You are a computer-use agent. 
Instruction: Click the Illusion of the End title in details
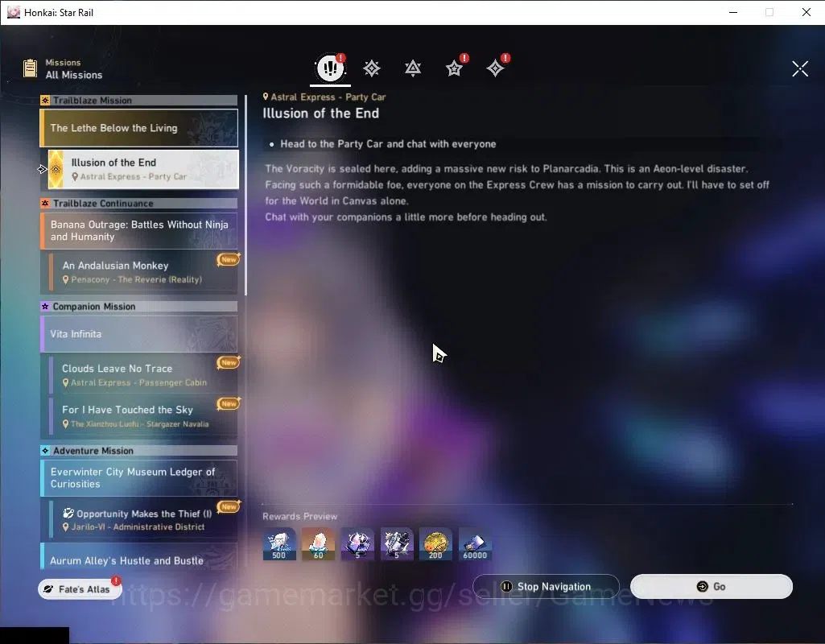point(320,114)
